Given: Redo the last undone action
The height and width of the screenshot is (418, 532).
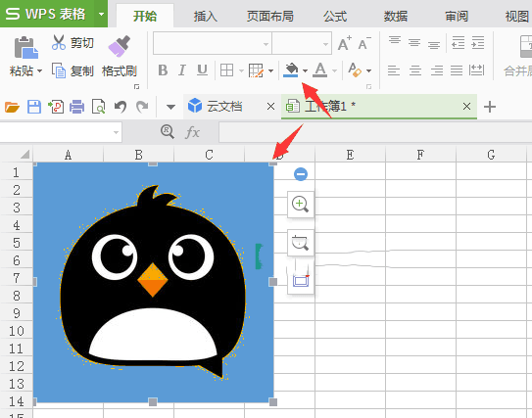Looking at the screenshot, I should click(142, 107).
